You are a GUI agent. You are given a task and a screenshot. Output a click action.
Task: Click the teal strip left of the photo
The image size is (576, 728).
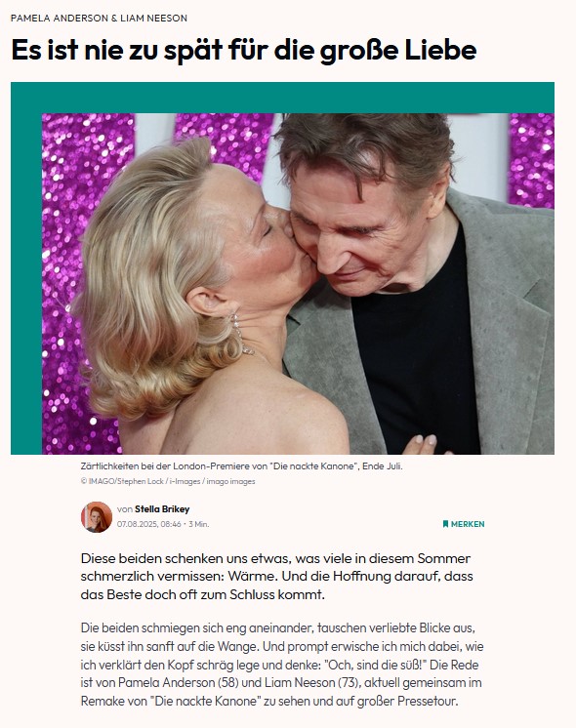click(26, 284)
